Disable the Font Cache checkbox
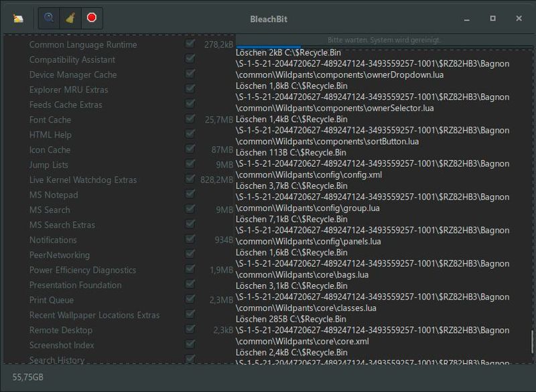 point(190,119)
